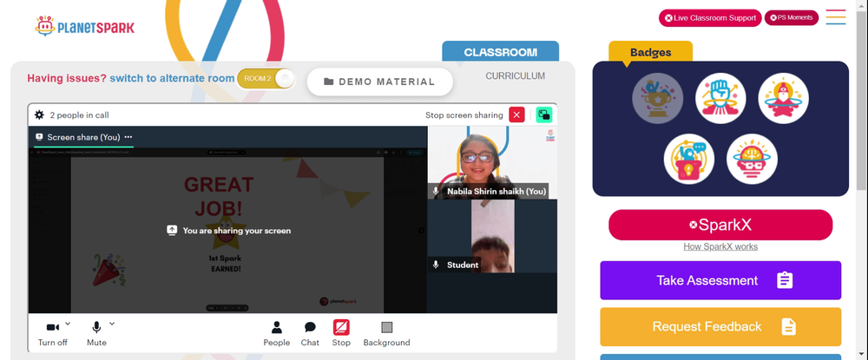Mute the microphone
This screenshot has width=868, height=360.
[x=96, y=334]
